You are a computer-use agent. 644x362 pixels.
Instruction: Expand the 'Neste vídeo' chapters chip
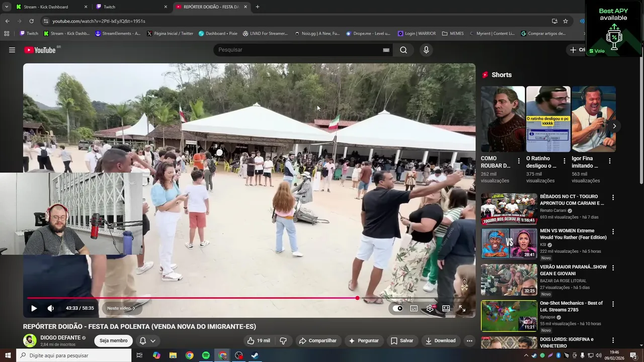pyautogui.click(x=121, y=308)
